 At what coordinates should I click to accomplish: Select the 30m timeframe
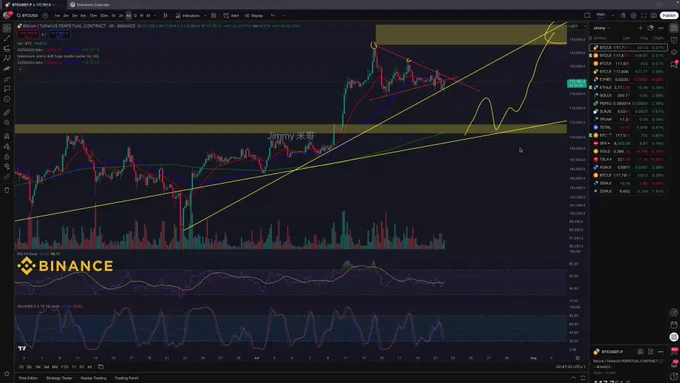point(104,16)
